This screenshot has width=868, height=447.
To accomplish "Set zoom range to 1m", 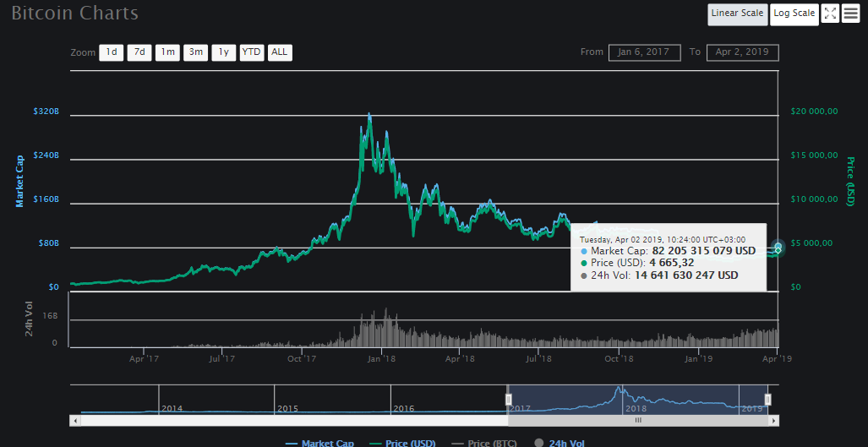I will click(x=167, y=52).
